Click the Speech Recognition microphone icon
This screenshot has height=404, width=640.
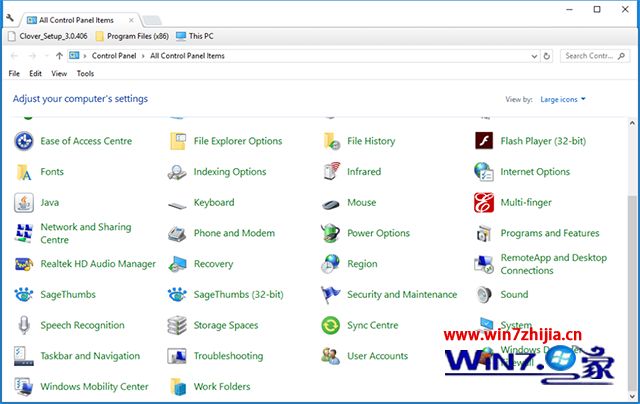(x=24, y=325)
